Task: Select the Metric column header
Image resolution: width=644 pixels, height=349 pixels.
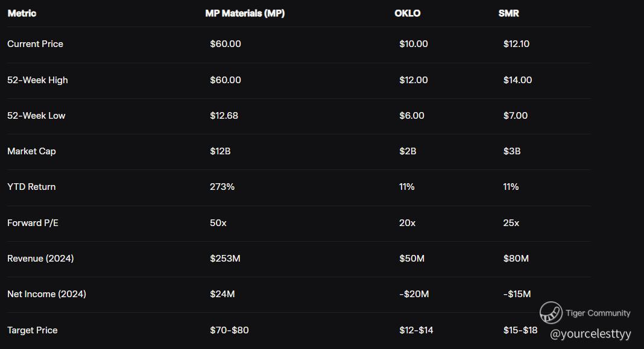Action: [x=22, y=13]
